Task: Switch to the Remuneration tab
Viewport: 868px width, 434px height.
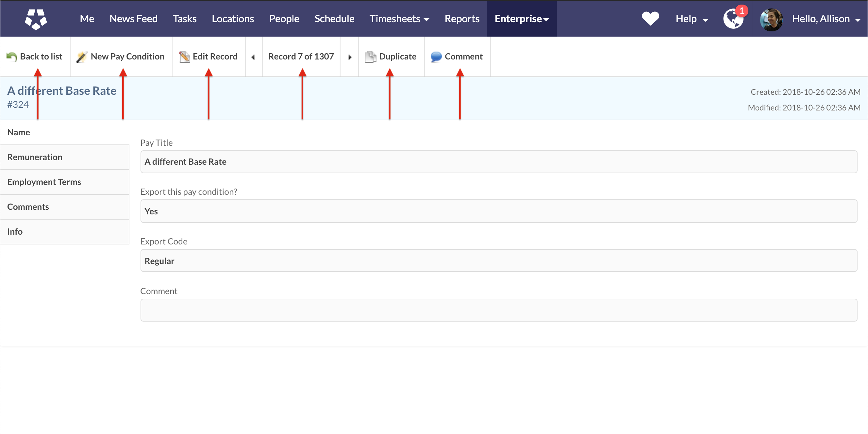Action: click(x=35, y=157)
